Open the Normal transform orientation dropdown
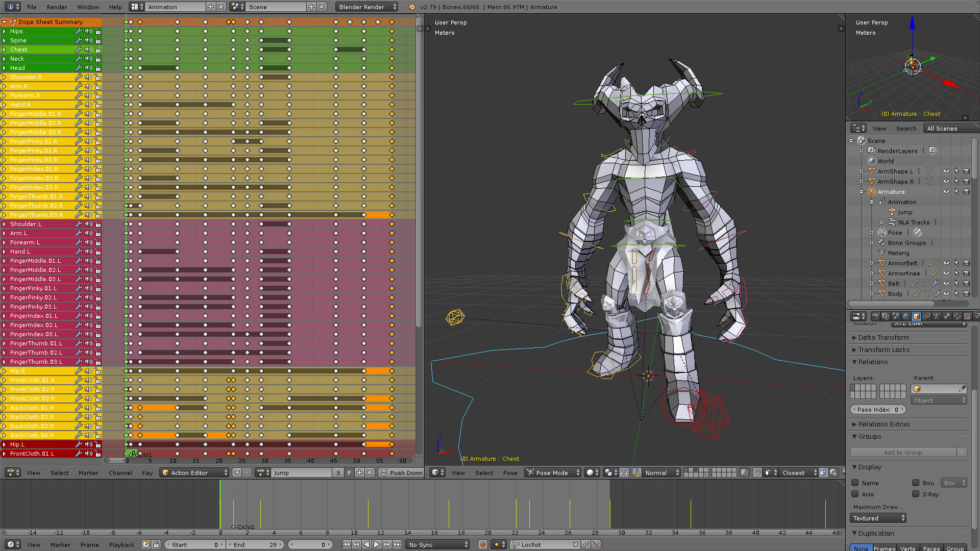 (661, 473)
